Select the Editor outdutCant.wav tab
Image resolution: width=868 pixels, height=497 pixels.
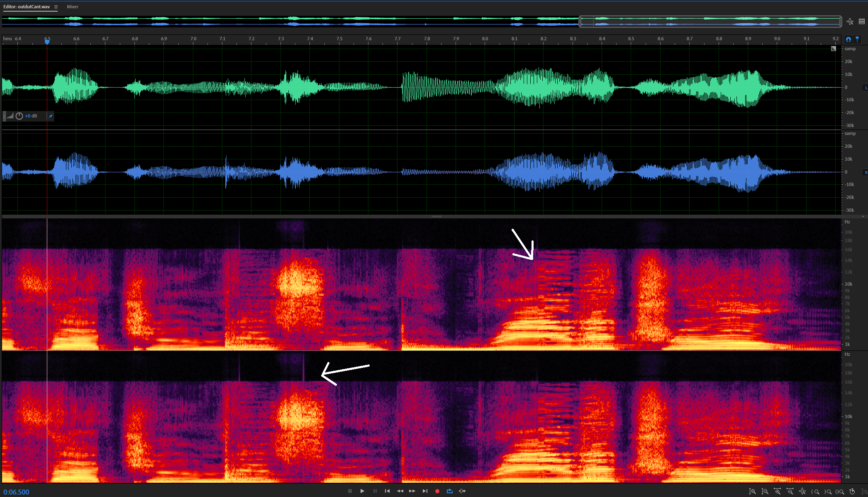(27, 7)
